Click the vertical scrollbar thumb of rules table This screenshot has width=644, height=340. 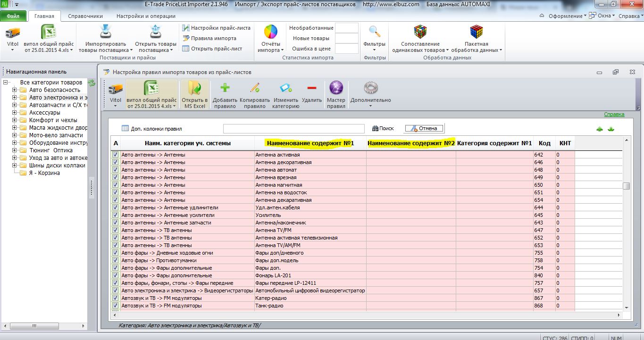pos(627,186)
